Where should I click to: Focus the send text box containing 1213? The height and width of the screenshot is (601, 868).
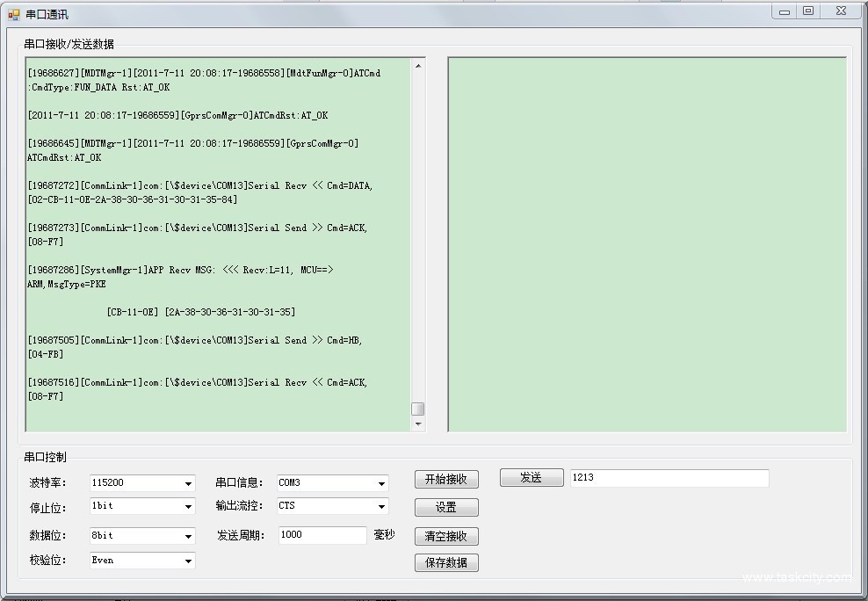coord(669,478)
